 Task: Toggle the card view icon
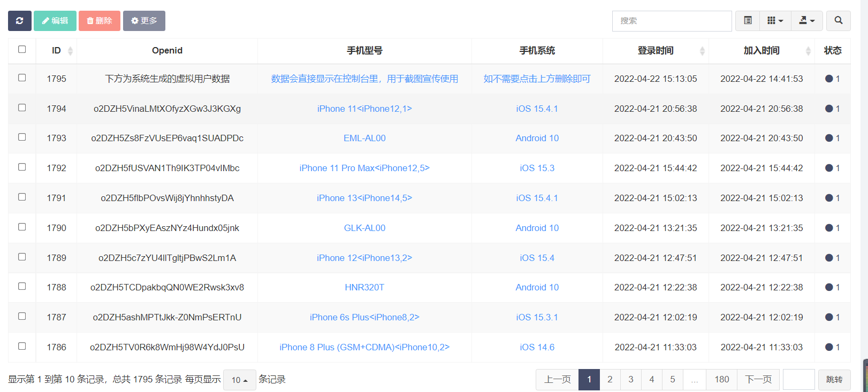[748, 21]
